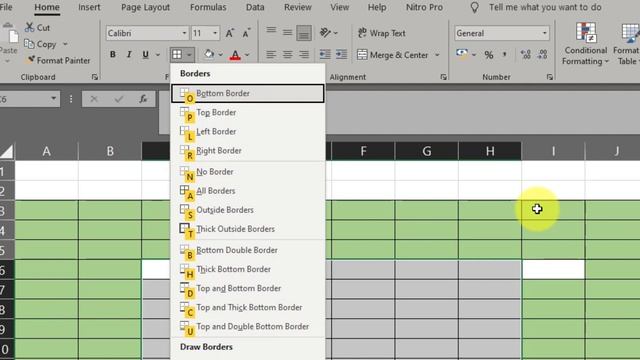Choose Top Border from menu
The width and height of the screenshot is (640, 360).
pyautogui.click(x=248, y=112)
